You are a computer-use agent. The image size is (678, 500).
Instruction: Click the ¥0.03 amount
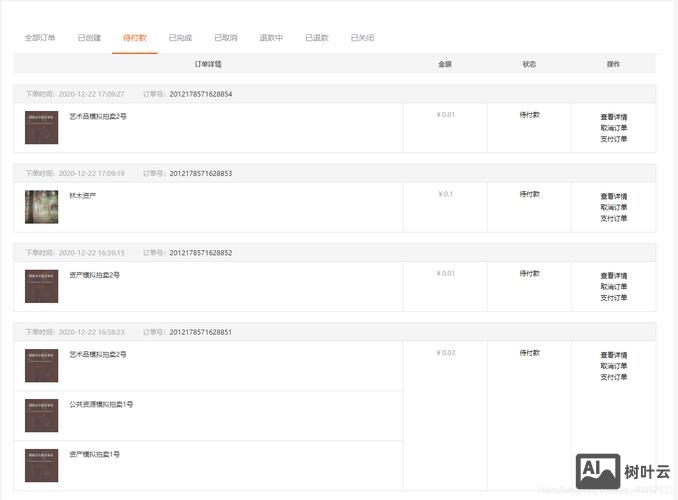pos(445,353)
